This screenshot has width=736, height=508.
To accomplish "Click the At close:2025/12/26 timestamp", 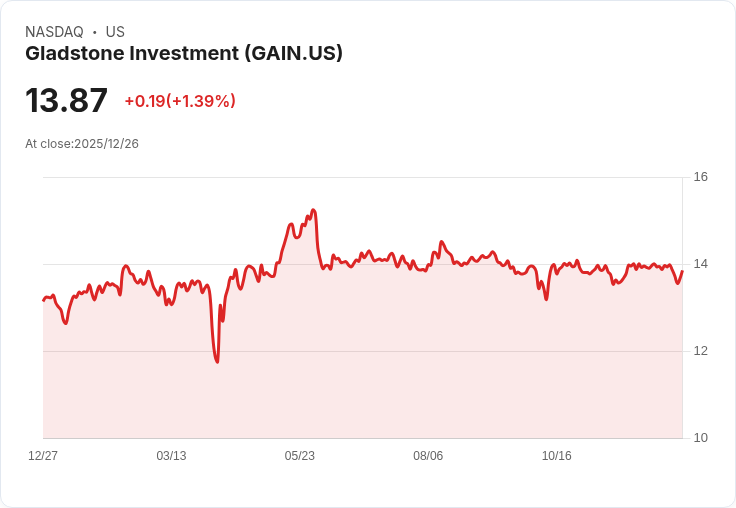I will coord(82,144).
